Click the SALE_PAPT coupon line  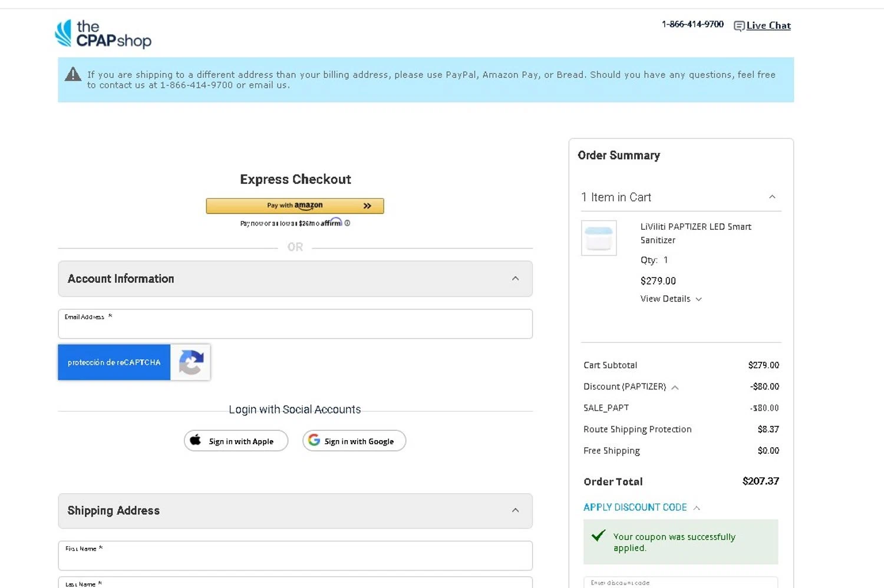click(681, 408)
